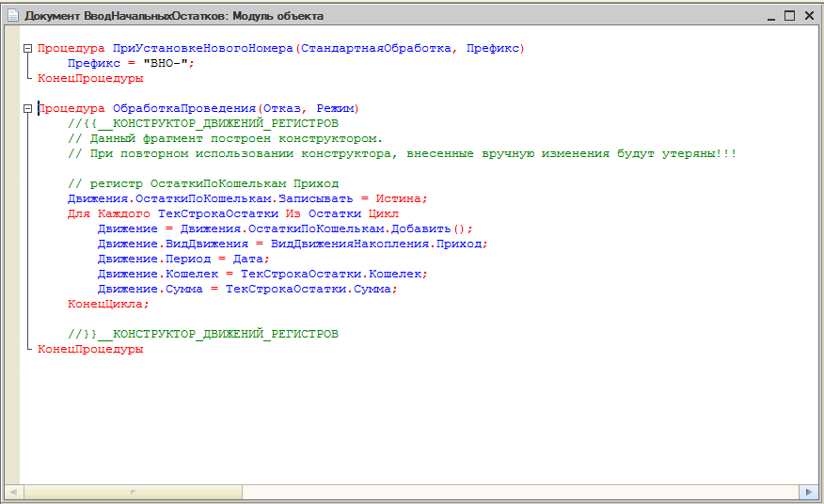
Task: Click the //}}__КОНСТРУКТОР_ДВИЖЕНИЙ_РЕГИСТРОВ closing comment
Action: pos(203,334)
